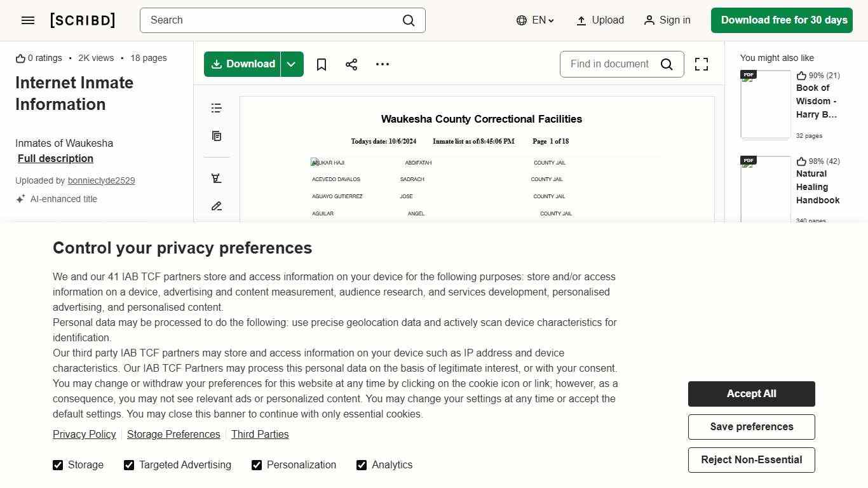The height and width of the screenshot is (488, 868).
Task: Open the three-dots more options menu
Action: (x=383, y=64)
